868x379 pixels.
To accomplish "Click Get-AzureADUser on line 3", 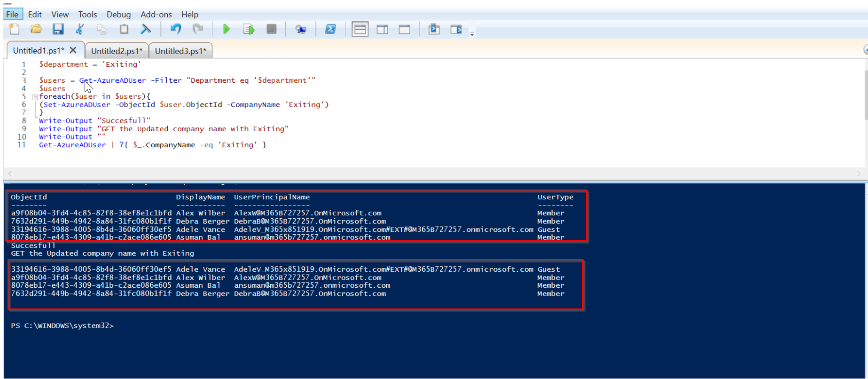I will 112,80.
